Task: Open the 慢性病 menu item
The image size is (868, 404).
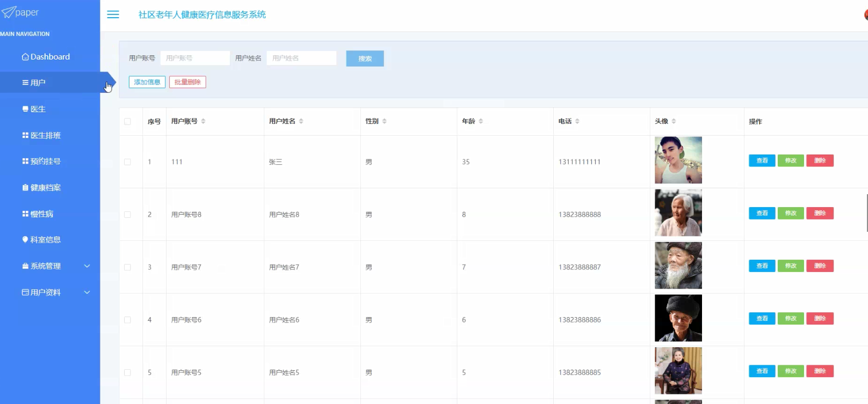Action: 50,214
